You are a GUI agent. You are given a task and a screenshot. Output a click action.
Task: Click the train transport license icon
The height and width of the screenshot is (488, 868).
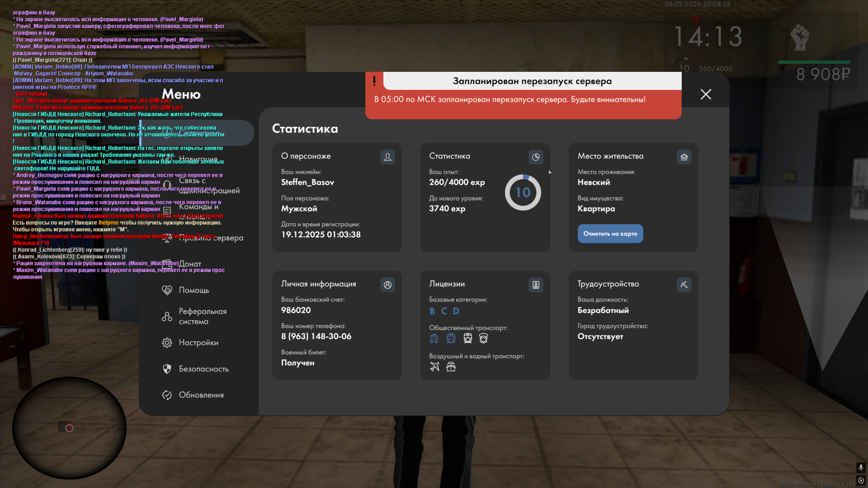coord(467,338)
